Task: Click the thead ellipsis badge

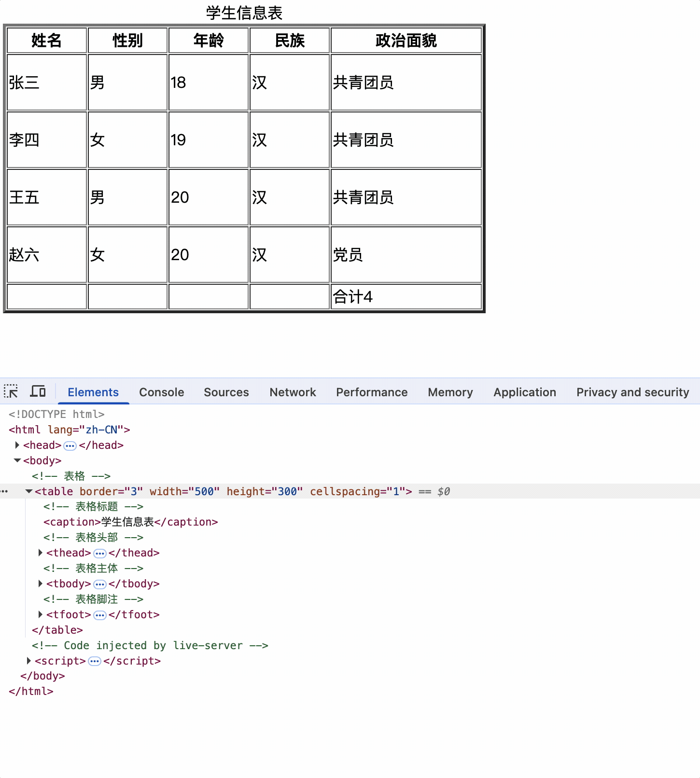Action: tap(100, 553)
